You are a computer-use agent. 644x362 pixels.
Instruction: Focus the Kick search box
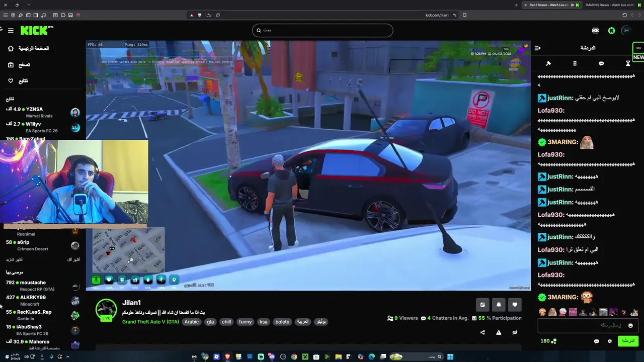(323, 30)
